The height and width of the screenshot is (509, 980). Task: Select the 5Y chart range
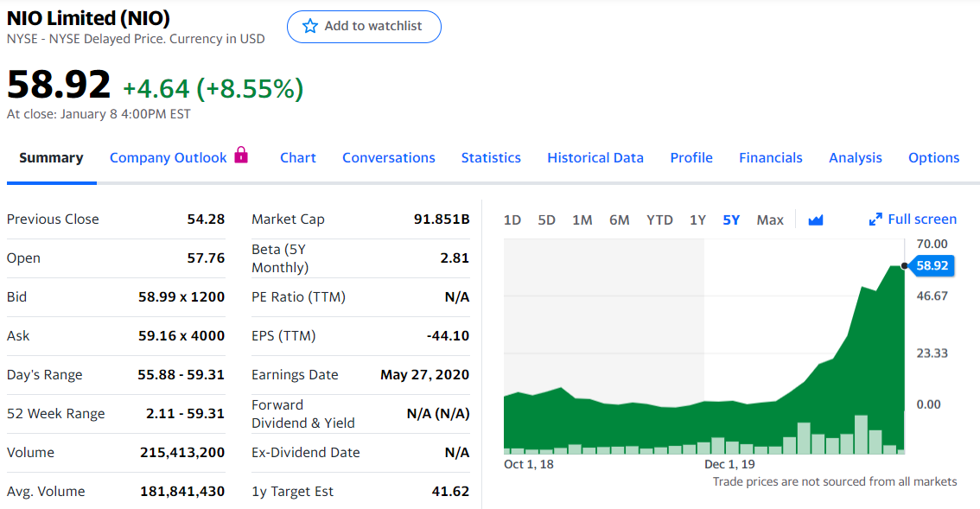[731, 220]
